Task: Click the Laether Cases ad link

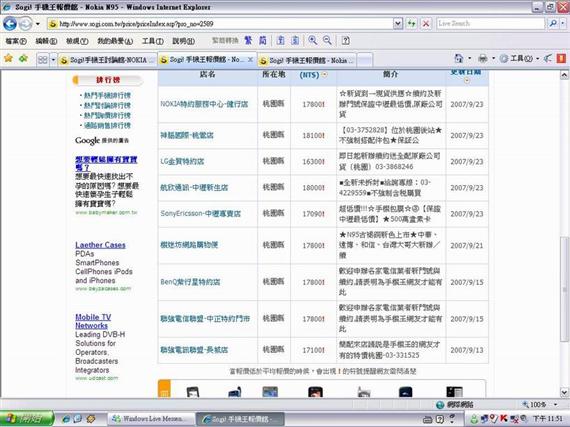Action: pos(100,245)
